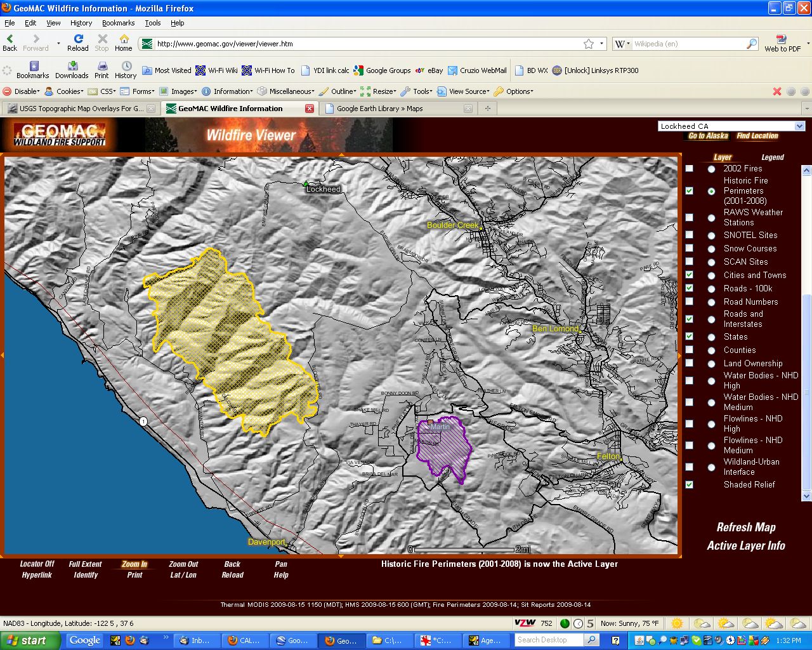The width and height of the screenshot is (812, 650).
Task: Click the Home icon in navigation toolbar
Action: click(124, 39)
